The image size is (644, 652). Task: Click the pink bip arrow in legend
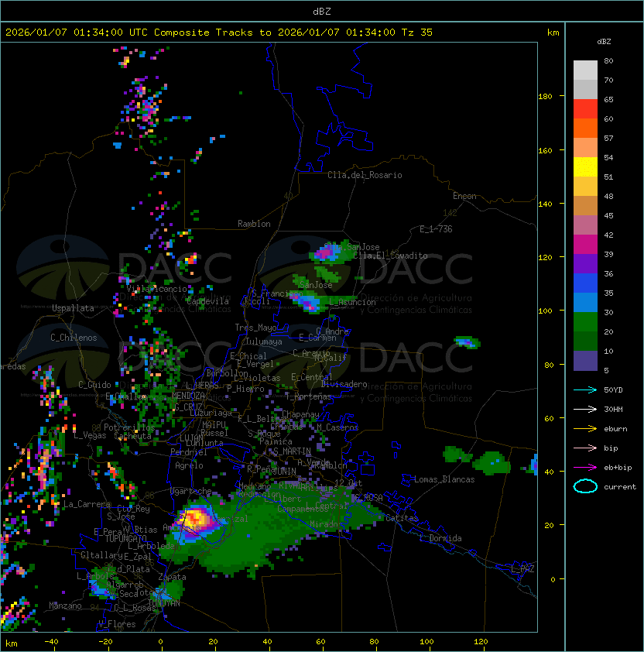click(585, 448)
